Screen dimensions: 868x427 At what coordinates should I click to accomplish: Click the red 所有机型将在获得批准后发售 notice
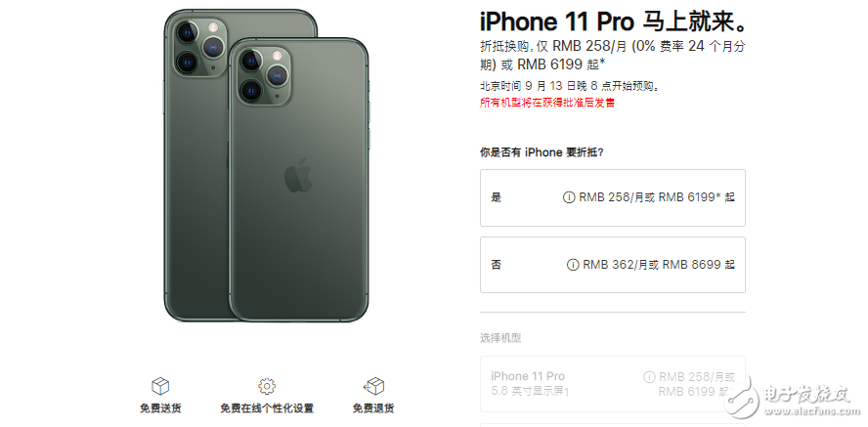[x=547, y=103]
